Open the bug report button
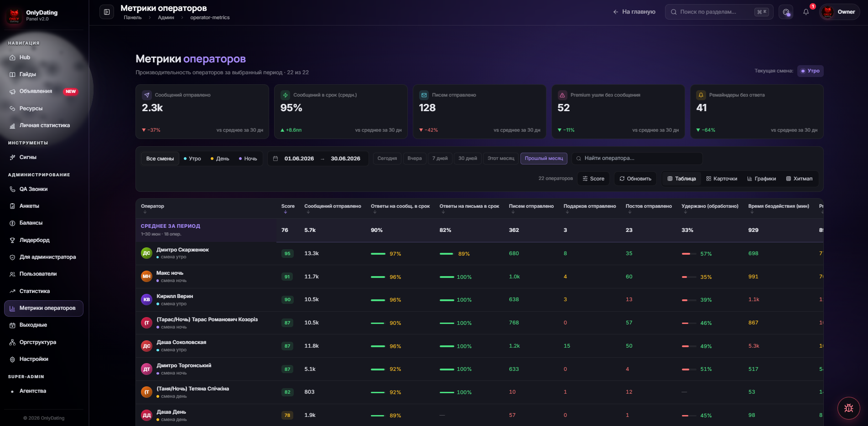 (x=848, y=408)
